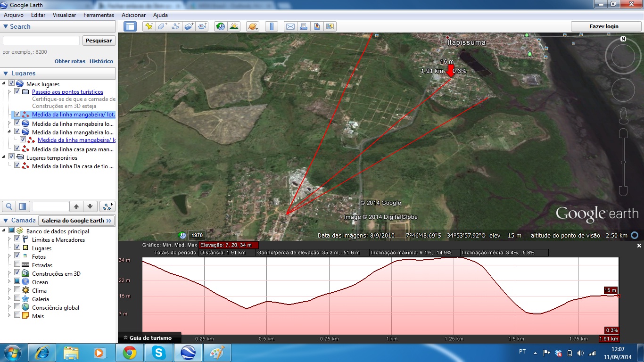Select the Add Polygon tool
Image resolution: width=644 pixels, height=362 pixels.
[163, 26]
